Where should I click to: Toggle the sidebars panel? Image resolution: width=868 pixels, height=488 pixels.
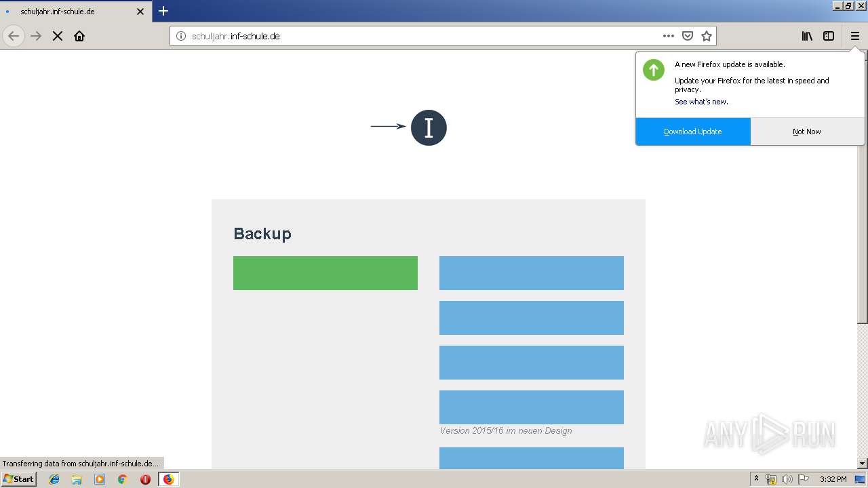[829, 36]
